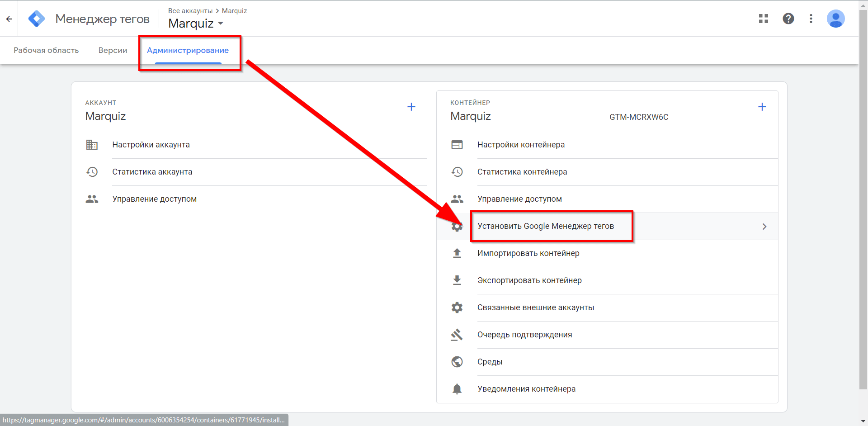Click the Marquiz container name heading
868x426 pixels.
[471, 116]
